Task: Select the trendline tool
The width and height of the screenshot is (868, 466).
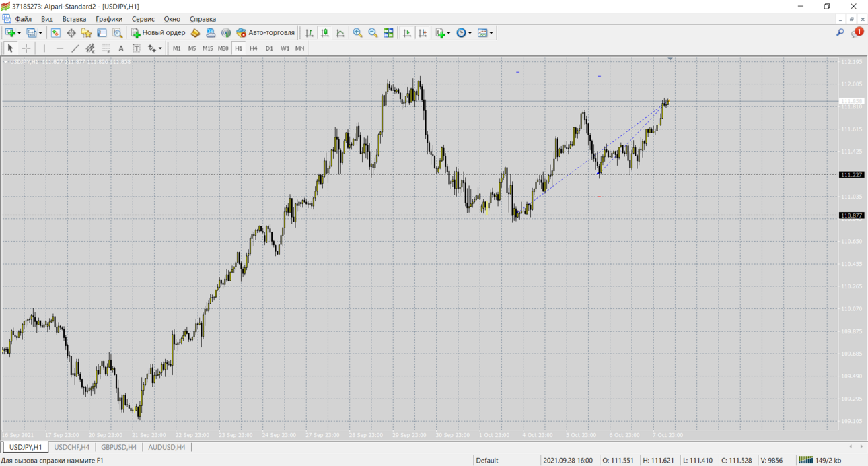Action: [x=75, y=48]
